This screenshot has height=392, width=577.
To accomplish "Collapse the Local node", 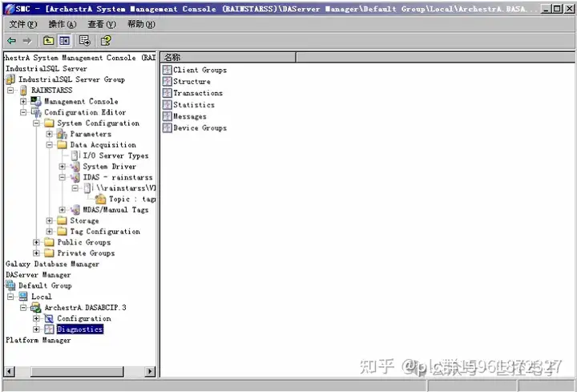I will pyautogui.click(x=10, y=297).
